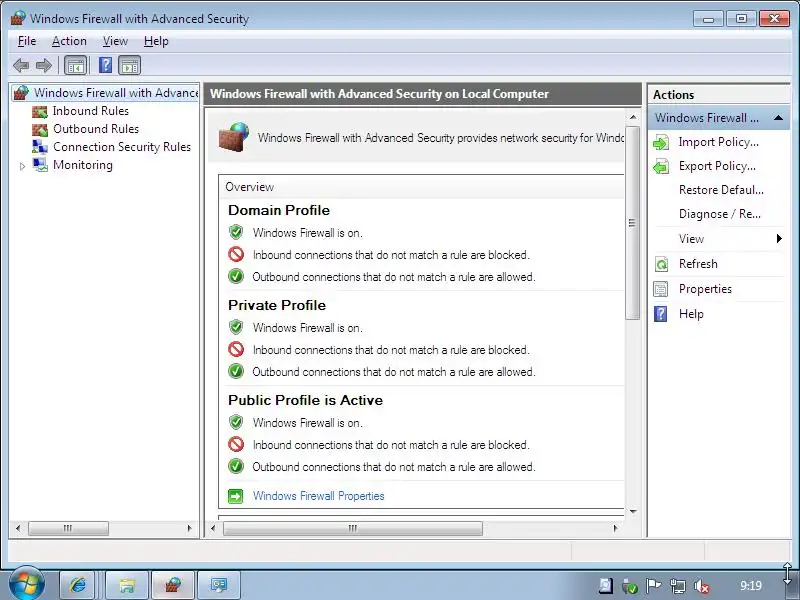Open Windows Explorer from the taskbar
Image resolution: width=800 pixels, height=600 pixels.
point(127,585)
